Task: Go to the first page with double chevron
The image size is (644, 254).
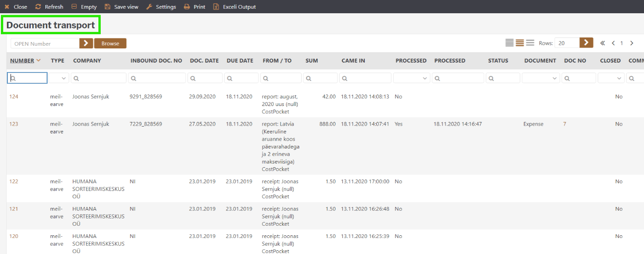Action: pos(603,43)
